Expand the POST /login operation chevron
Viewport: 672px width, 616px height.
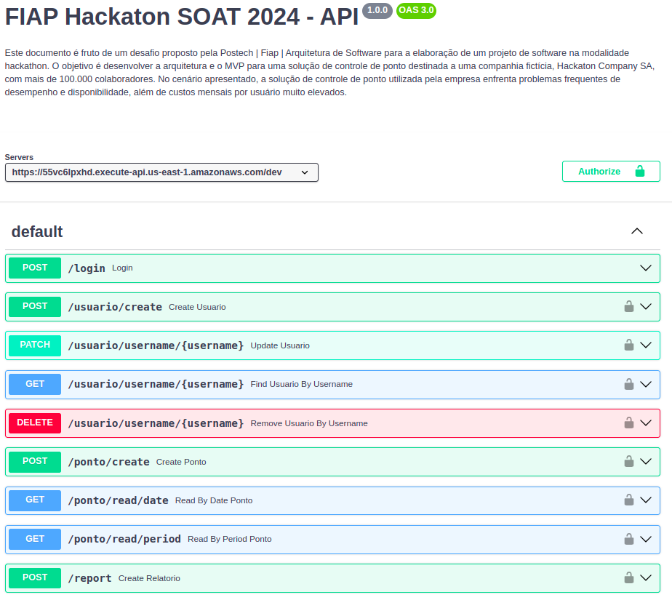coord(645,268)
